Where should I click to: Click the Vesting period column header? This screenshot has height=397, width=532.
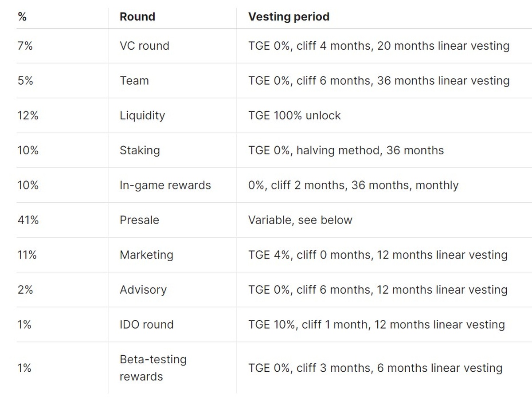click(x=289, y=17)
